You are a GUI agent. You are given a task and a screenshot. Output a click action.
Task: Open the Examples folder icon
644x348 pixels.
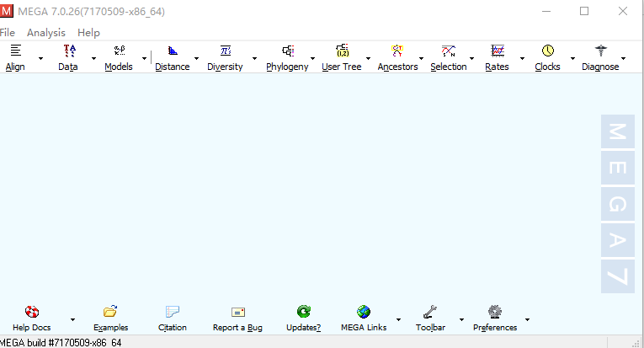pyautogui.click(x=110, y=312)
